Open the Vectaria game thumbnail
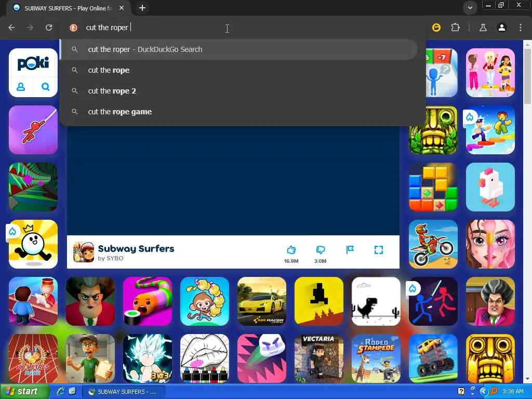532x399 pixels. pos(319,358)
